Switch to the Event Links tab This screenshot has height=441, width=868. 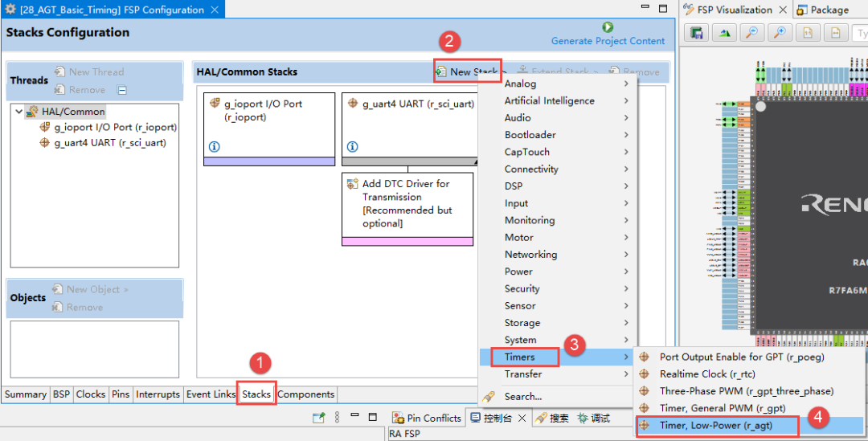tap(211, 394)
